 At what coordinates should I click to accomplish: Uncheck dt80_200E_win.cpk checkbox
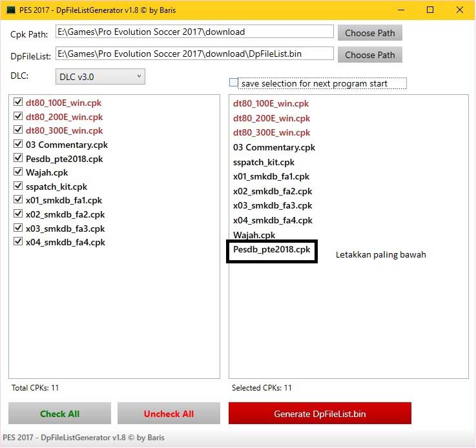18,116
